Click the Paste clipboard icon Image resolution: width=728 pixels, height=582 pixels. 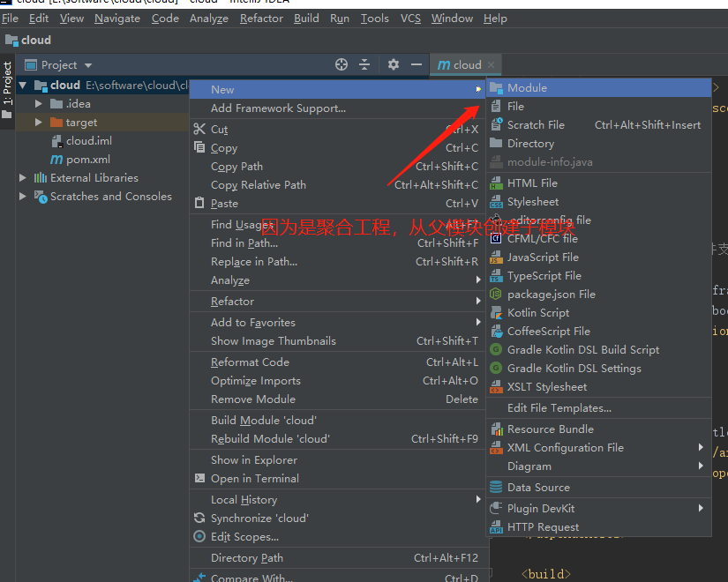[x=199, y=204]
